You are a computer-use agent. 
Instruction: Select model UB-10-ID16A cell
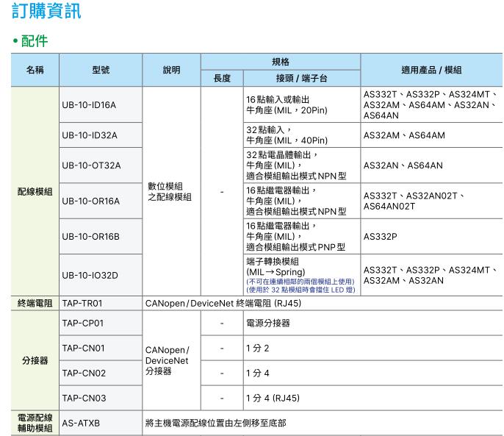90,105
